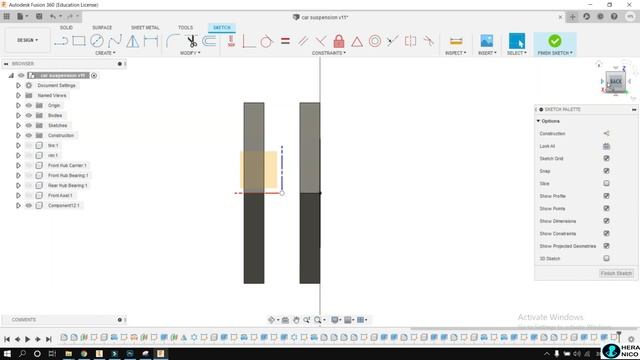Open the Constraints dropdown menu

329,53
